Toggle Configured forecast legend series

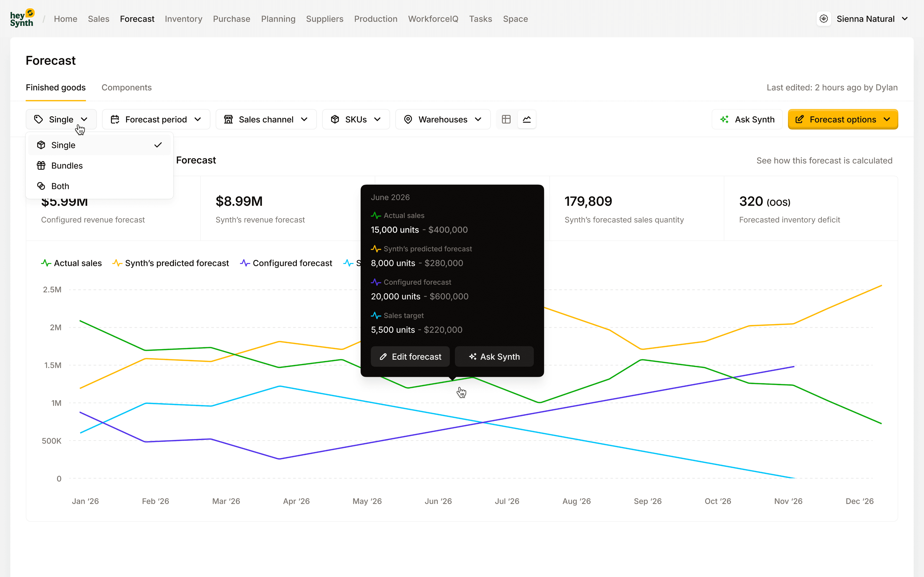286,263
